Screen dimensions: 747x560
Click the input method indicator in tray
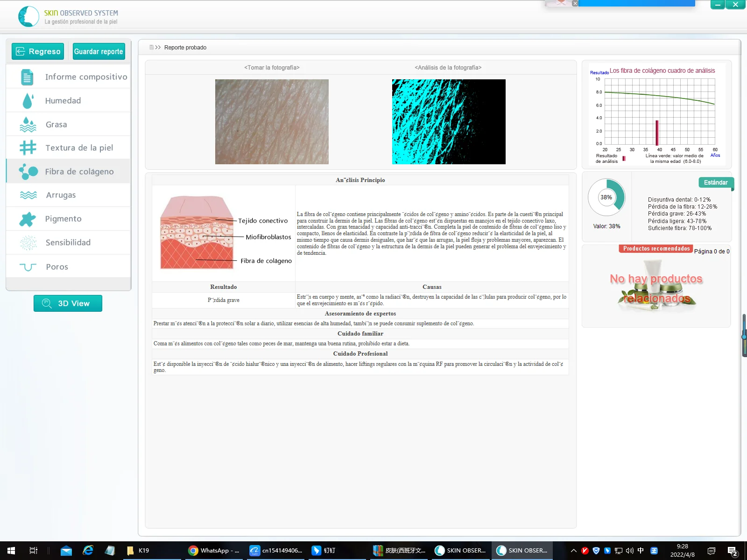click(x=641, y=550)
